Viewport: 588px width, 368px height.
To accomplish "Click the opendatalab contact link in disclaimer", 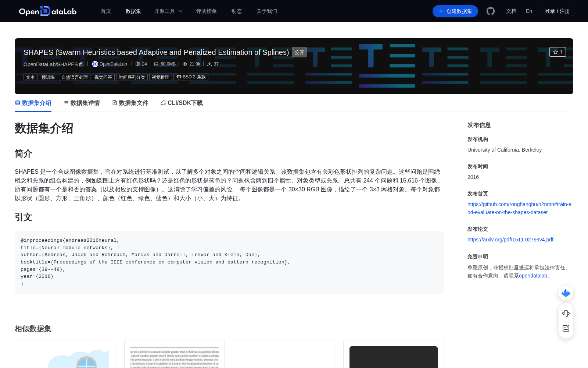I will [533, 276].
